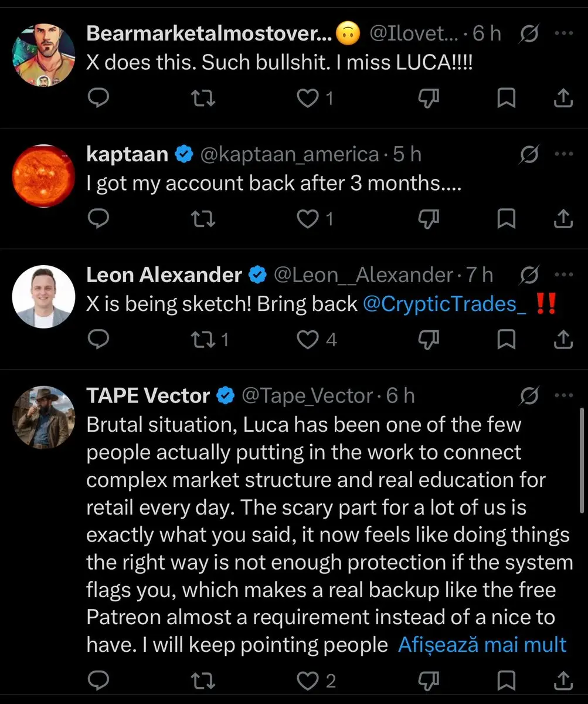Like the Bearmarketalmostover post
This screenshot has height=704, width=588.
[x=316, y=99]
